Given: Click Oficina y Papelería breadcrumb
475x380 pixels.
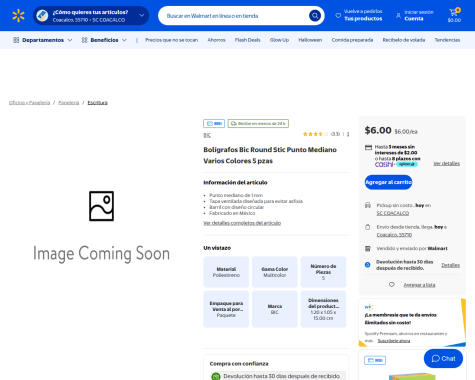Looking at the screenshot, I should 29,103.
